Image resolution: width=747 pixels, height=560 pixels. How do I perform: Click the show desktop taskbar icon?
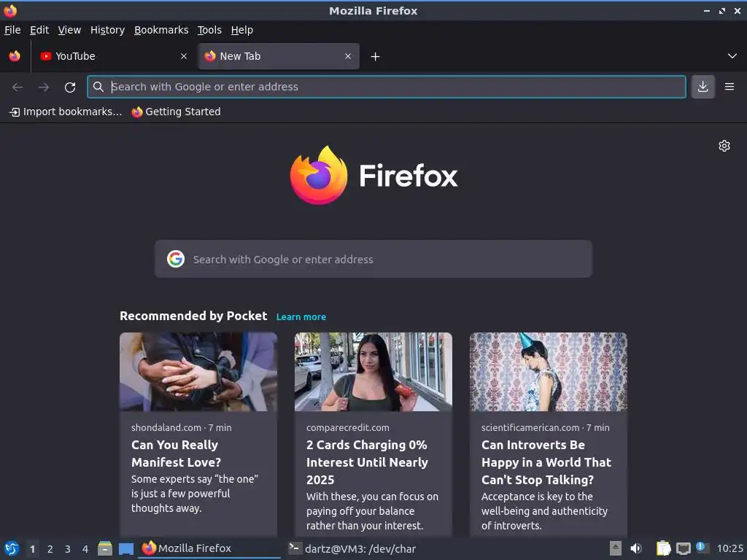pyautogui.click(x=125, y=548)
